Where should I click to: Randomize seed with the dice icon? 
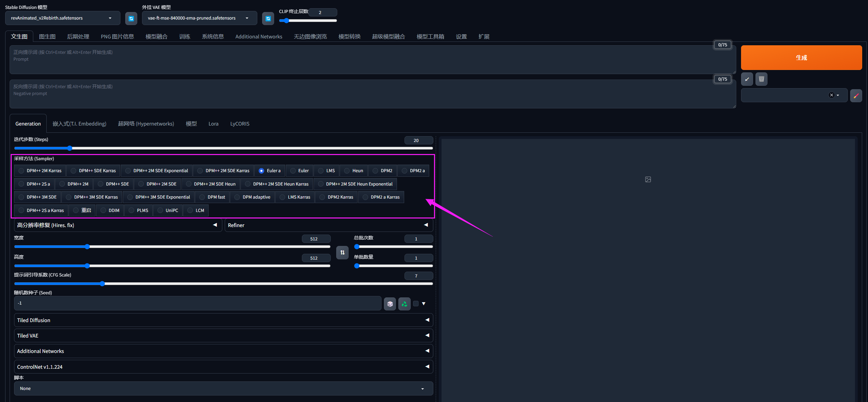pyautogui.click(x=390, y=304)
